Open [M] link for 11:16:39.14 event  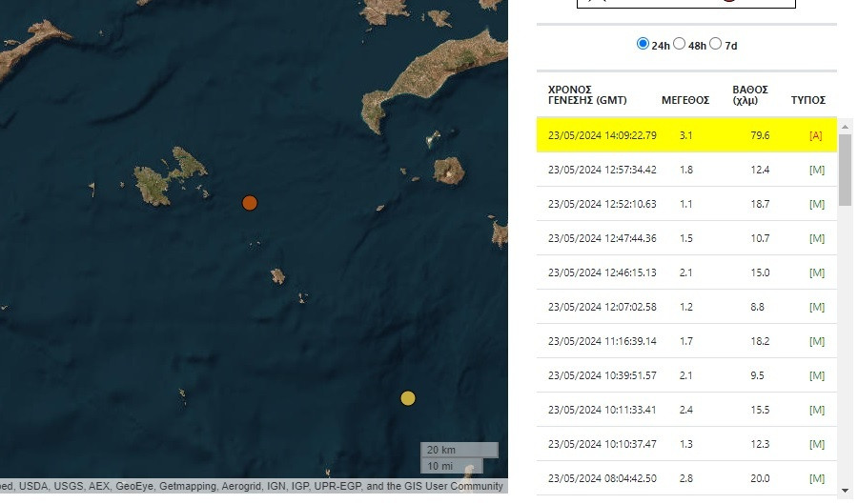pyautogui.click(x=817, y=341)
